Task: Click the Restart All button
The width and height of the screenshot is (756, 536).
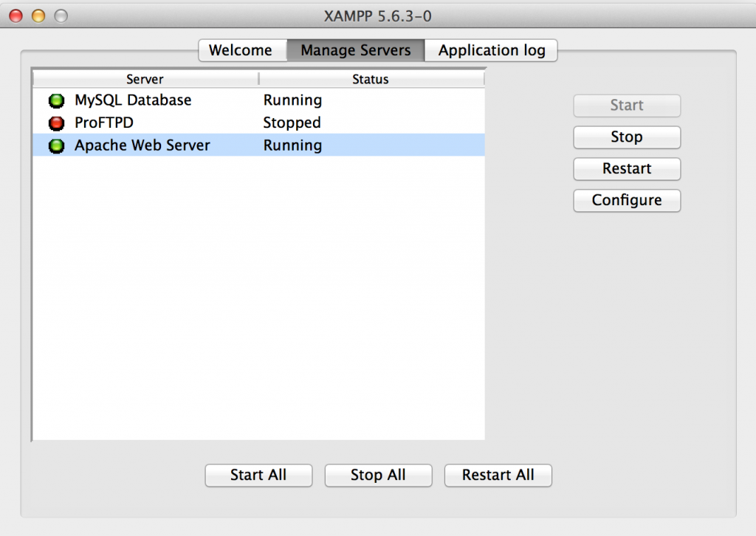Action: pos(498,475)
